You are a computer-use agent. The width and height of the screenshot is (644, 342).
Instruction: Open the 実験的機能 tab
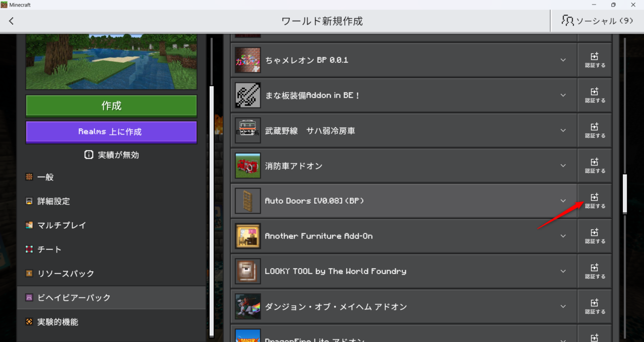pos(111,322)
